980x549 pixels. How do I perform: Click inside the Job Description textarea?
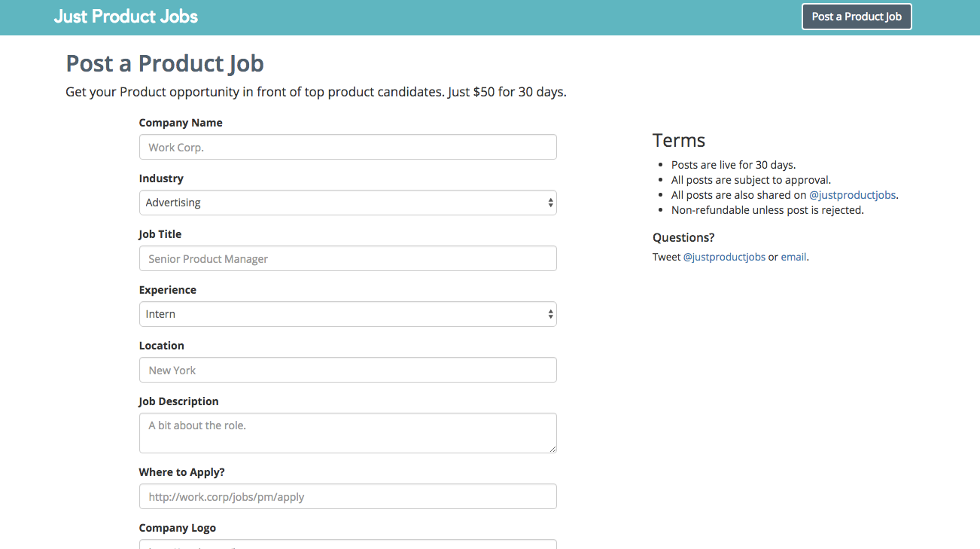click(348, 432)
